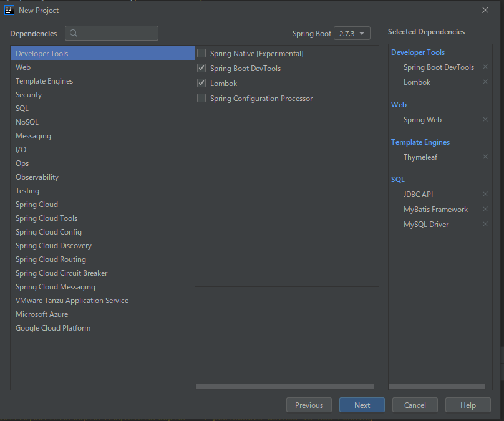Select the I/O category
The width and height of the screenshot is (504, 421).
click(102, 150)
